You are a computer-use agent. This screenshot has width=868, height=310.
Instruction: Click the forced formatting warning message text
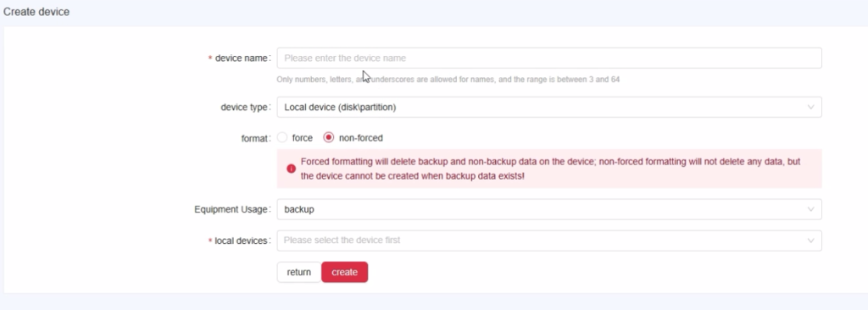pyautogui.click(x=550, y=169)
